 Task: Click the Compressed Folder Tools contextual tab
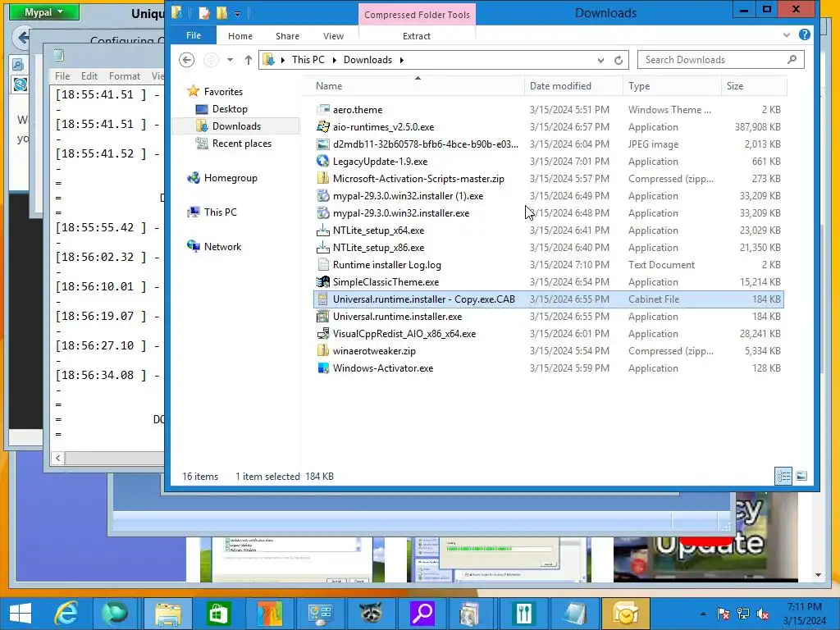click(x=417, y=15)
